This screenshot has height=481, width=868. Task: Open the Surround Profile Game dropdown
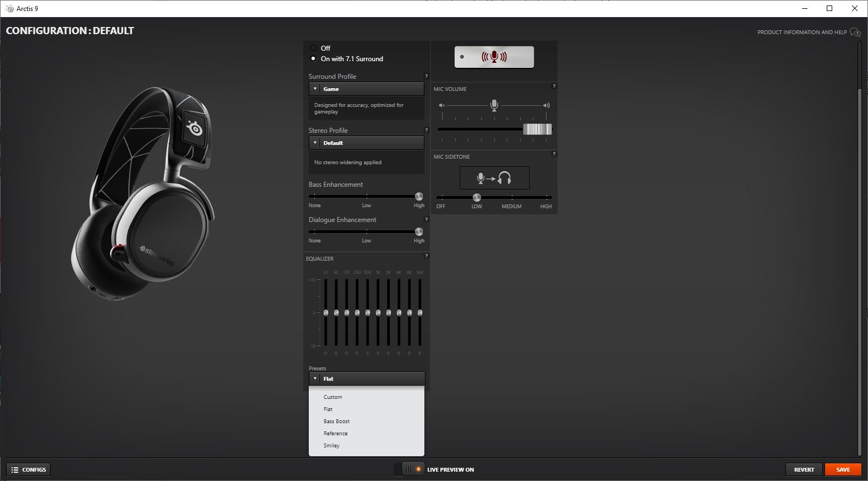pos(367,89)
